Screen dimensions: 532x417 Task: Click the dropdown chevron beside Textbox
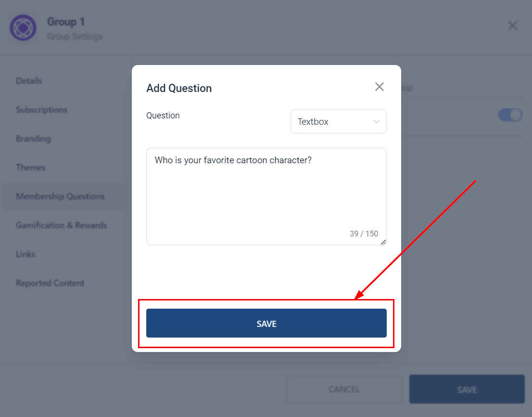[377, 122]
